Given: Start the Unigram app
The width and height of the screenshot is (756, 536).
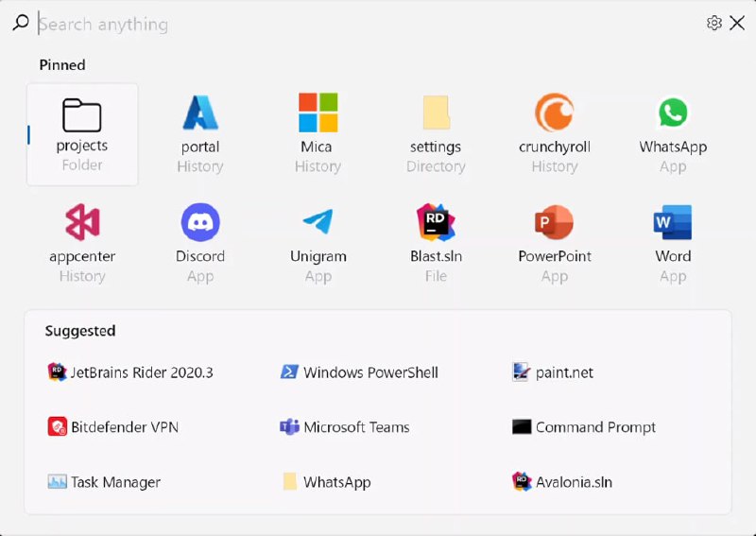Looking at the screenshot, I should (x=318, y=243).
